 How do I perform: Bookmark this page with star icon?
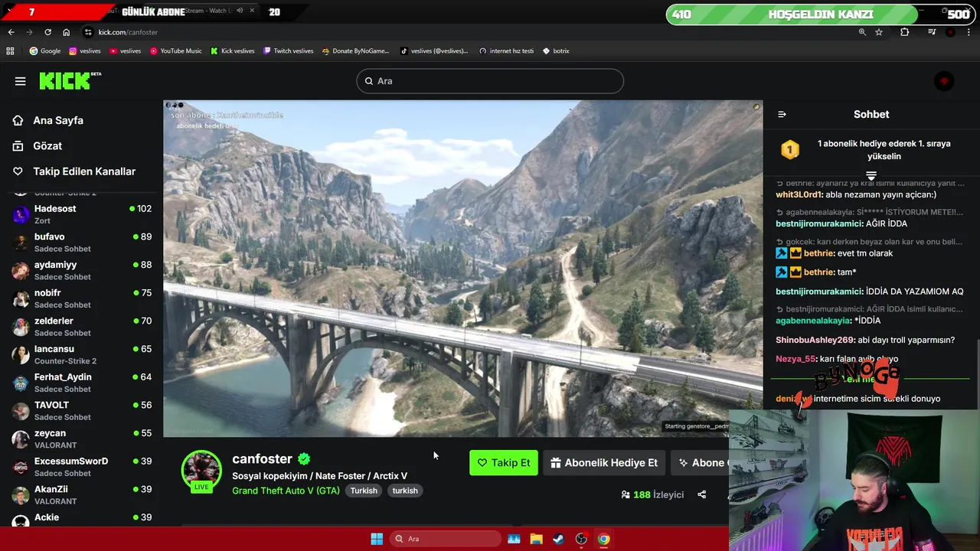pos(879,32)
